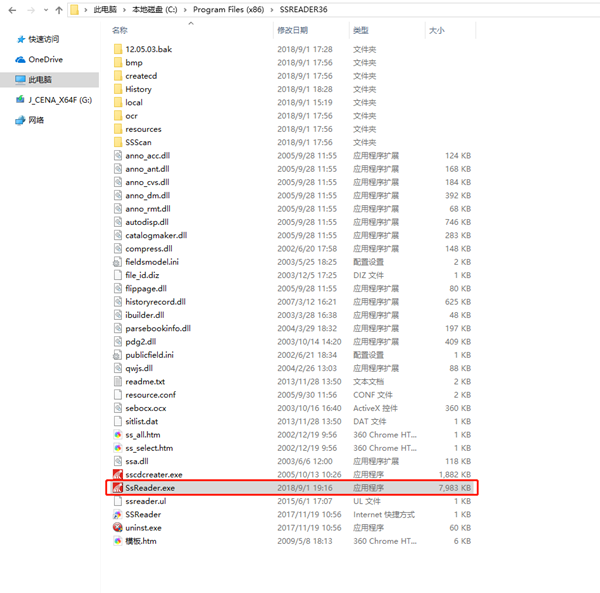This screenshot has height=593, width=600.
Task: Click the 7,983 KB size of SsReader.exe
Action: [455, 488]
